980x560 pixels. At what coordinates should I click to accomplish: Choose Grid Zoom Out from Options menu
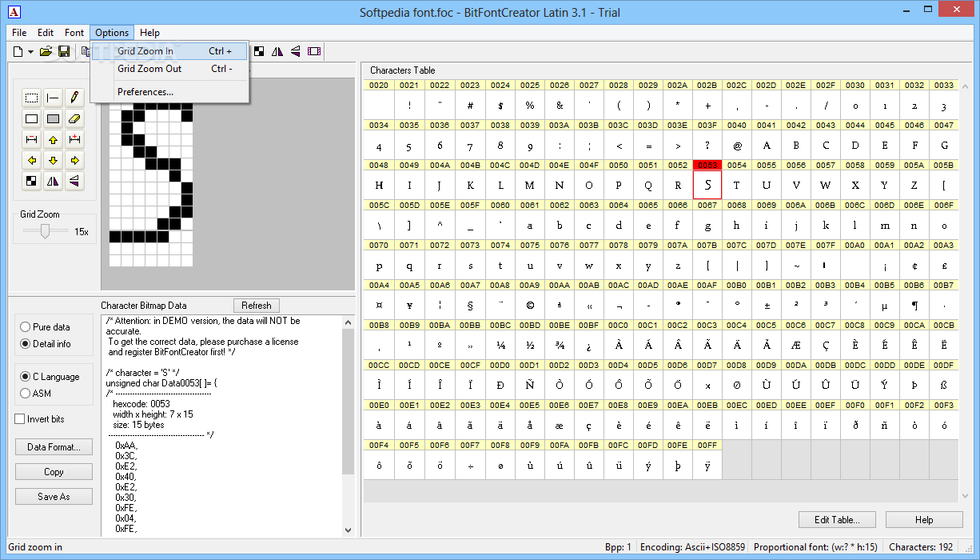pos(169,69)
